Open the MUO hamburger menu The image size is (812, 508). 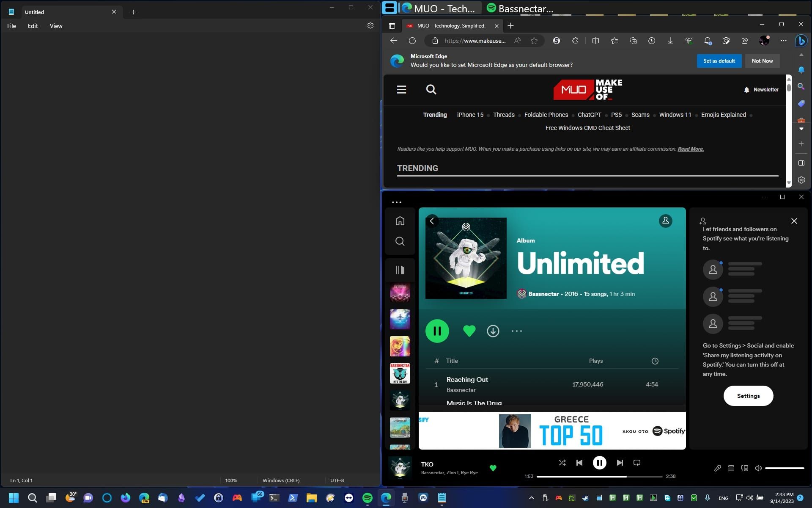coord(401,89)
